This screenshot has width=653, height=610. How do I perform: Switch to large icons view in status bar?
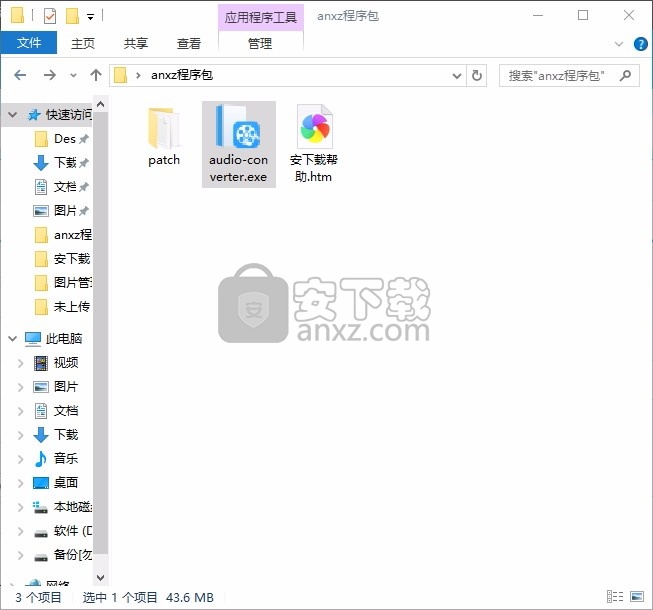637,597
